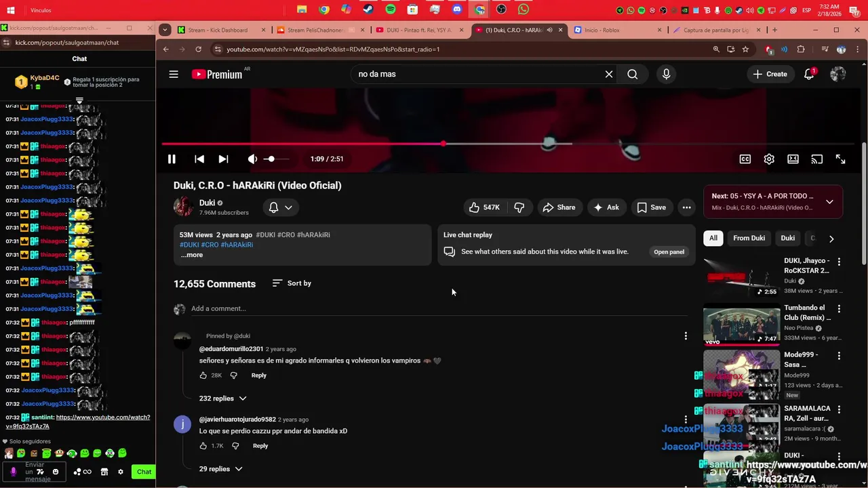
Task: Expand 29 replies on javierhuarotojurado comment
Action: (220, 469)
